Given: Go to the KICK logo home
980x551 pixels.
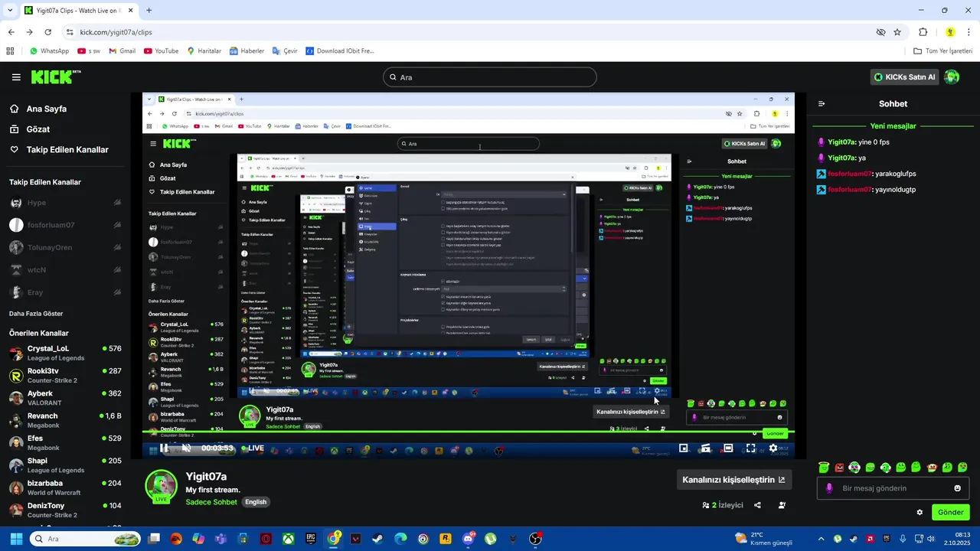Looking at the screenshot, I should click(x=55, y=77).
